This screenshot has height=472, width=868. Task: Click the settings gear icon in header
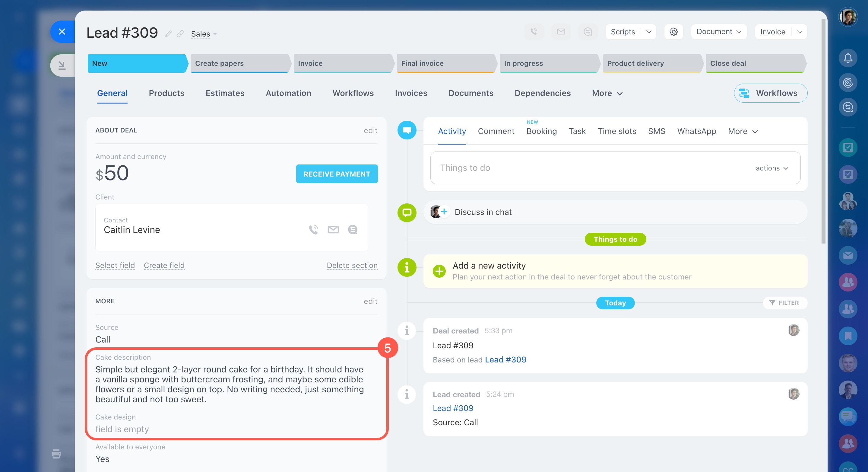(x=673, y=32)
